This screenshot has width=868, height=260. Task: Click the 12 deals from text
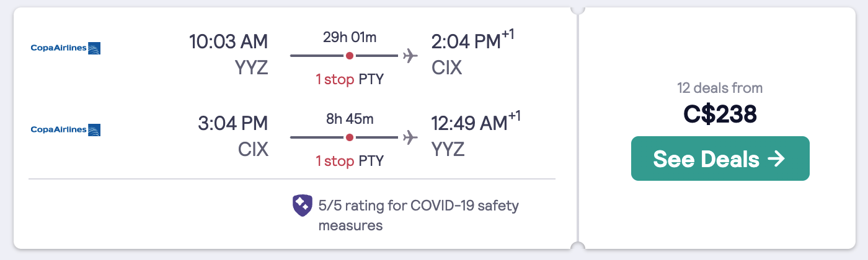click(720, 88)
